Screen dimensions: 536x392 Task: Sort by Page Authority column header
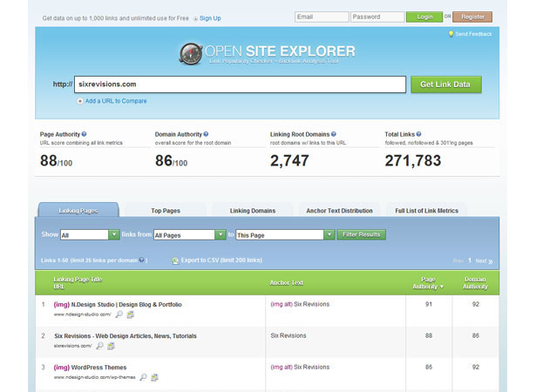tap(428, 283)
